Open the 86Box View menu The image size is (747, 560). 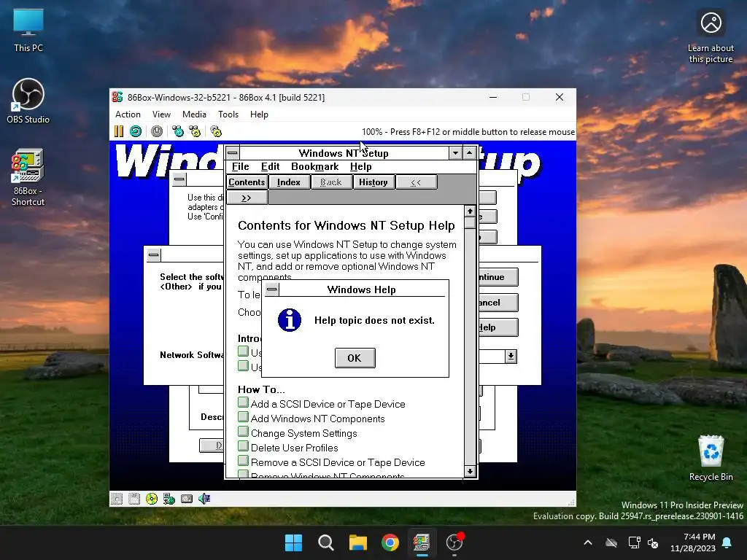161,114
